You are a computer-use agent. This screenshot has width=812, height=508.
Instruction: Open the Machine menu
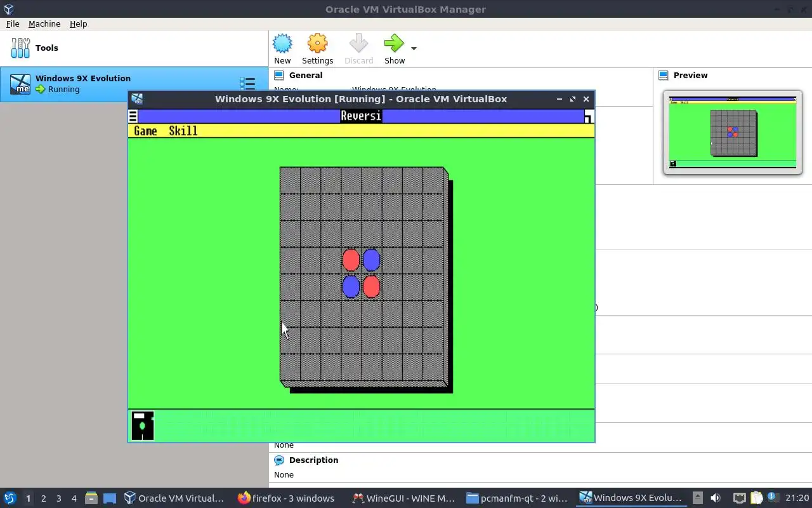44,23
